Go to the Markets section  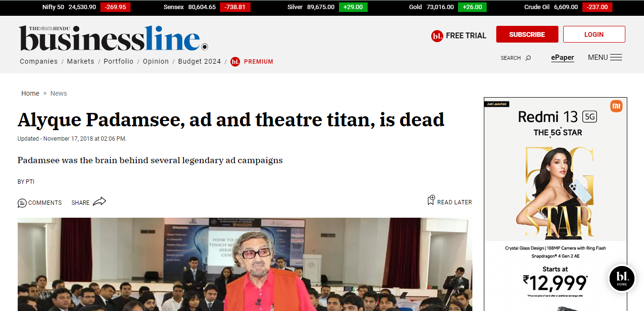click(80, 61)
